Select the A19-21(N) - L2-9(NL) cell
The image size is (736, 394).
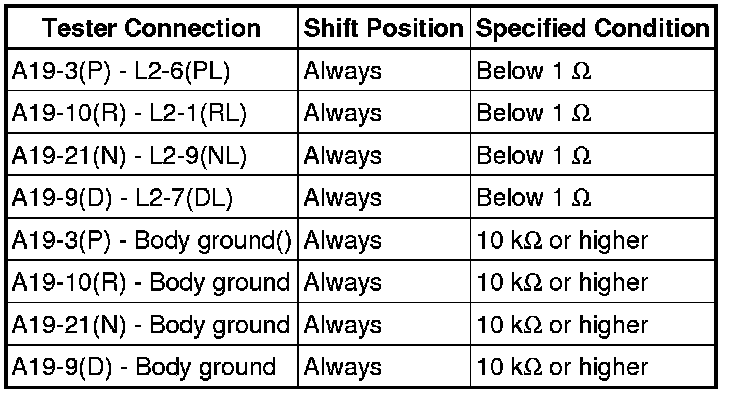(152, 155)
